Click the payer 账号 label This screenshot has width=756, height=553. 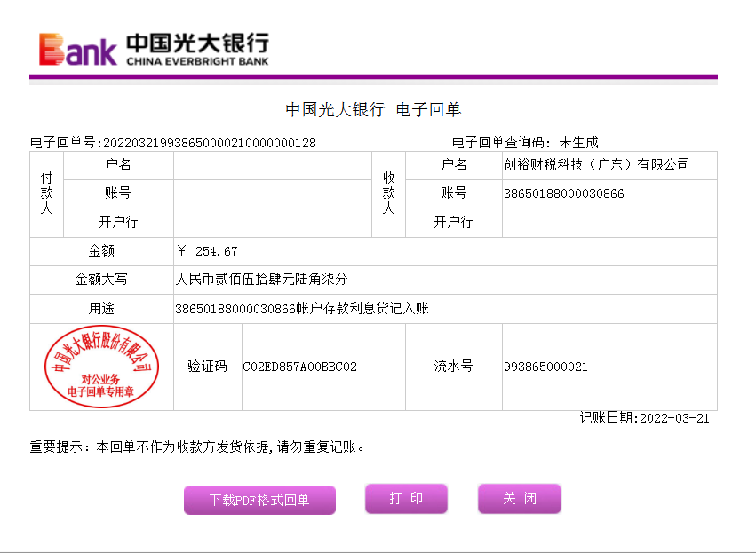(x=118, y=194)
